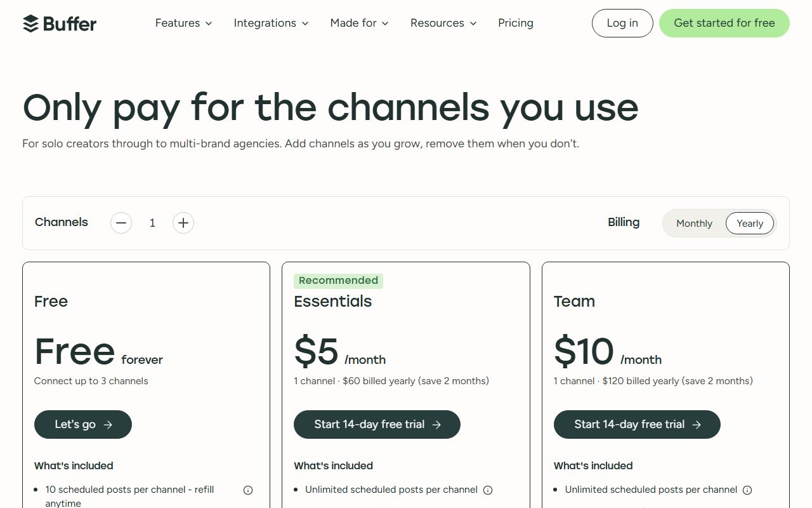Select Monthly billing
Image resolution: width=812 pixels, height=508 pixels.
[x=694, y=224]
